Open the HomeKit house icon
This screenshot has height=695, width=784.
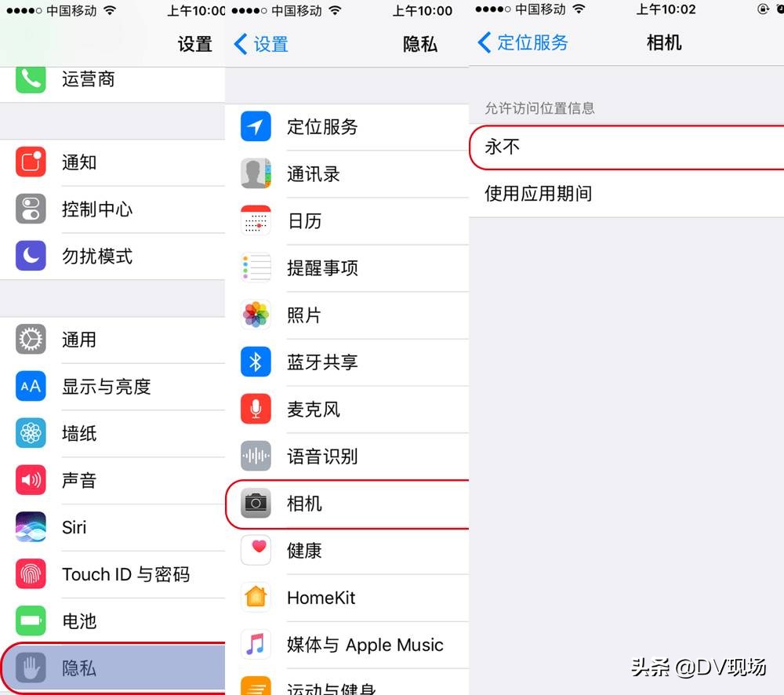coord(255,597)
